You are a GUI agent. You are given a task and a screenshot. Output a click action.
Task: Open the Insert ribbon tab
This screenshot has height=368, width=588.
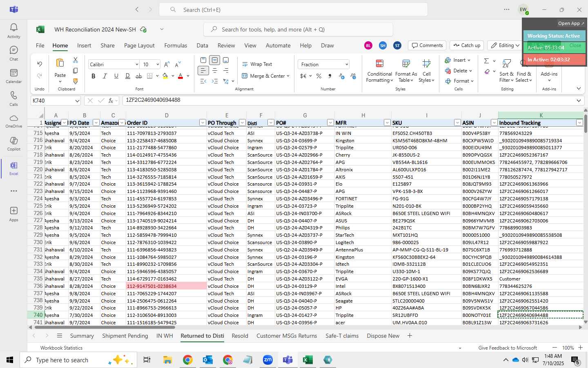84,45
